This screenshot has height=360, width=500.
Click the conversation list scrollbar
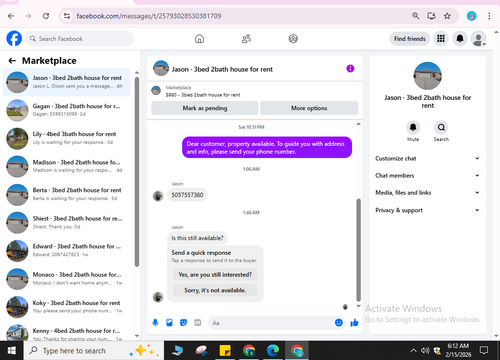coord(137,172)
